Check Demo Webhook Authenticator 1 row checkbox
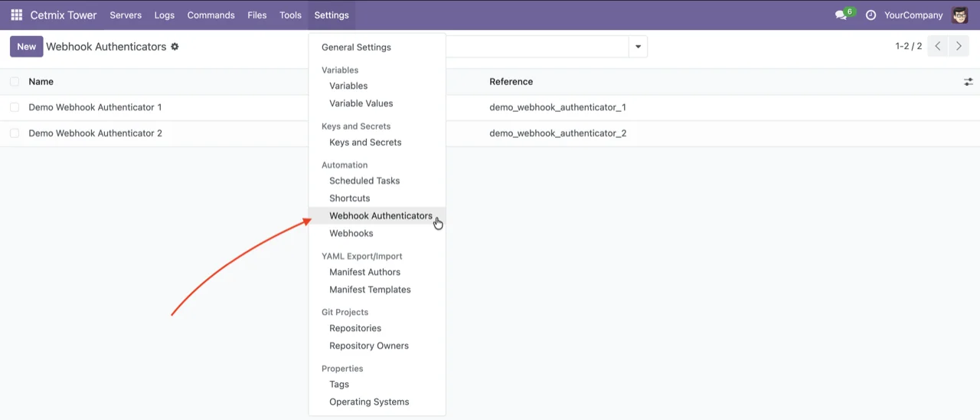980x420 pixels. (15, 107)
